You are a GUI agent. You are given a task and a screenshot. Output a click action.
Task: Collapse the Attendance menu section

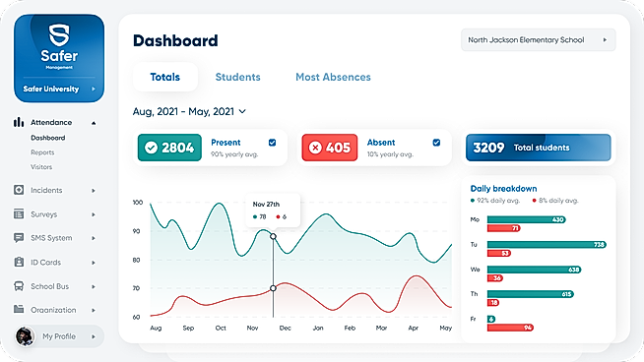pos(94,123)
